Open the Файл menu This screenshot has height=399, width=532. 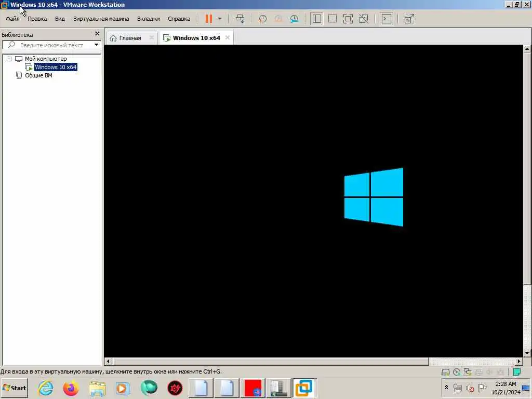point(12,19)
